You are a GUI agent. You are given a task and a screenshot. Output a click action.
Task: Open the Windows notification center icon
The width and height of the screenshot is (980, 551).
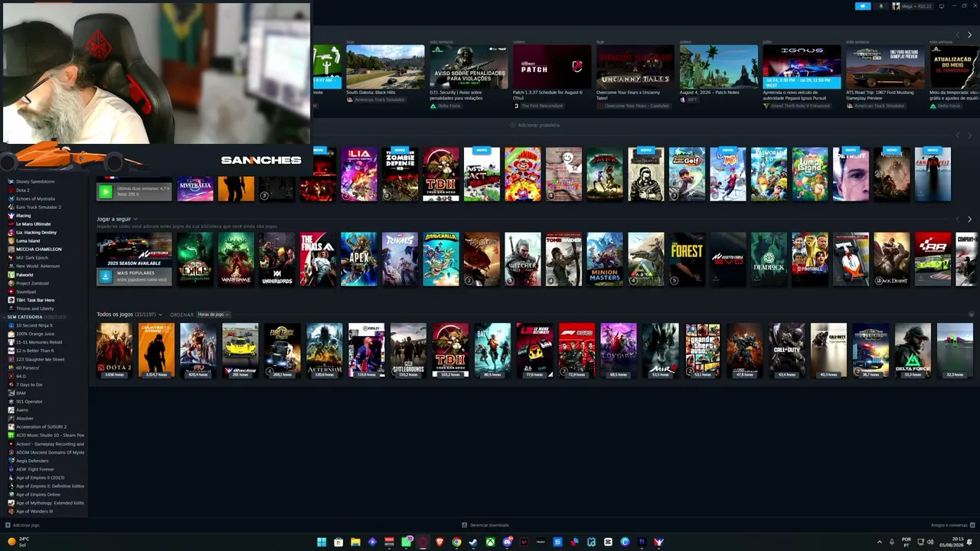tap(969, 542)
